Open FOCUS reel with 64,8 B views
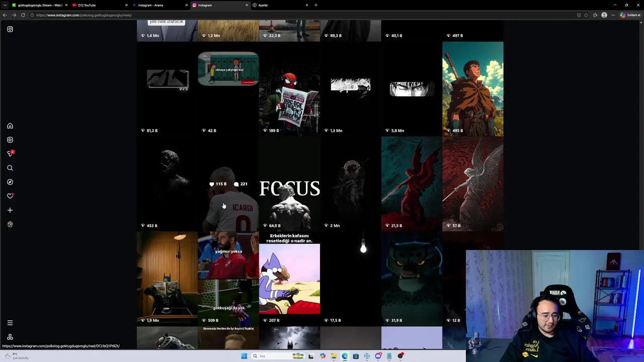Image resolution: width=644 pixels, height=362 pixels. click(x=289, y=184)
